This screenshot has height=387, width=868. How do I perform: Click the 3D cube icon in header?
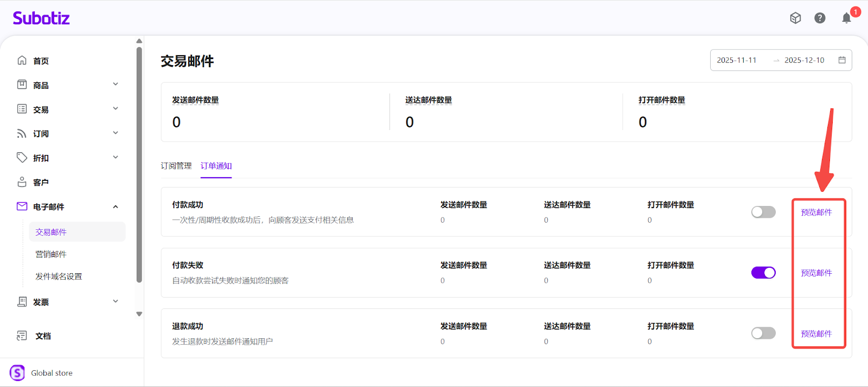795,18
